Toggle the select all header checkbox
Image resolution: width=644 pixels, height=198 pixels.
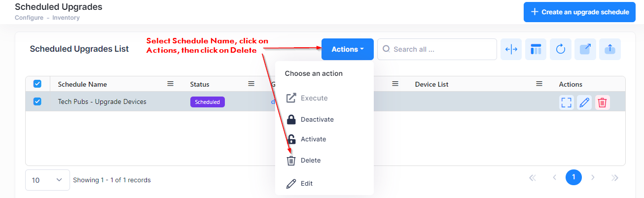(x=37, y=84)
